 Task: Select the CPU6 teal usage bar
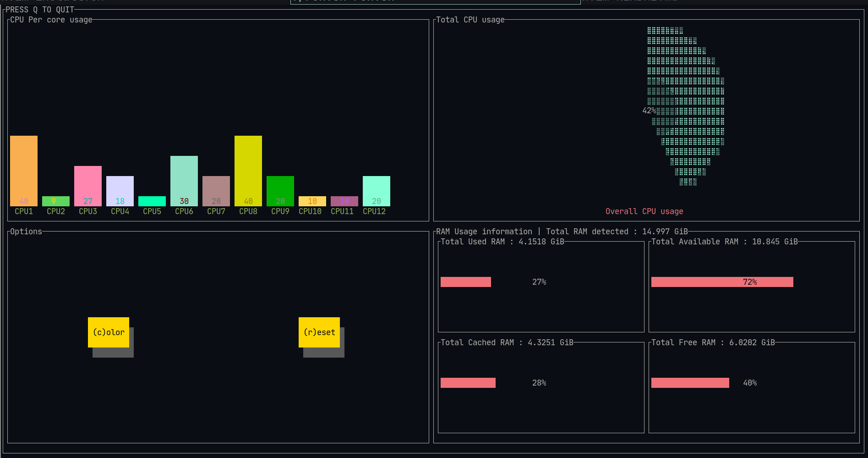pos(184,181)
